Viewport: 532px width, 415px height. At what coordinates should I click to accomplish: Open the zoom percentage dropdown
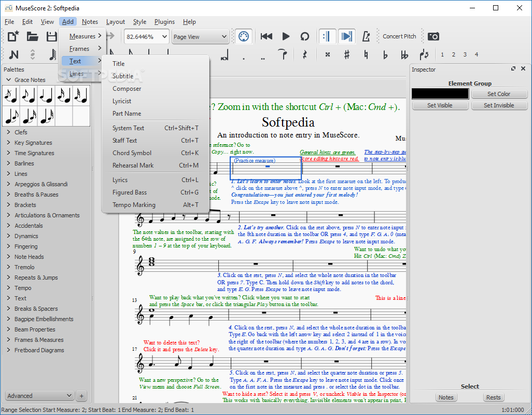[164, 36]
